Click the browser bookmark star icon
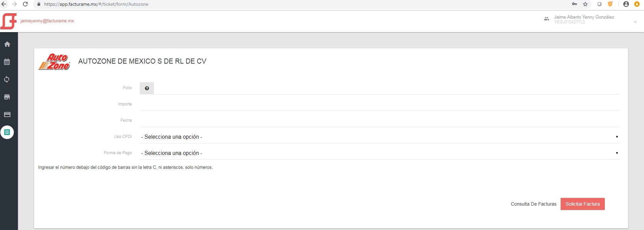The image size is (644, 230). click(x=585, y=4)
